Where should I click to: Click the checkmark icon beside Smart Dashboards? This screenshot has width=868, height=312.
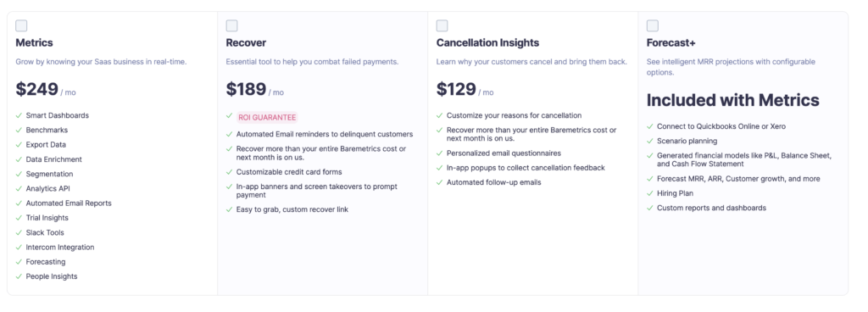pyautogui.click(x=19, y=115)
